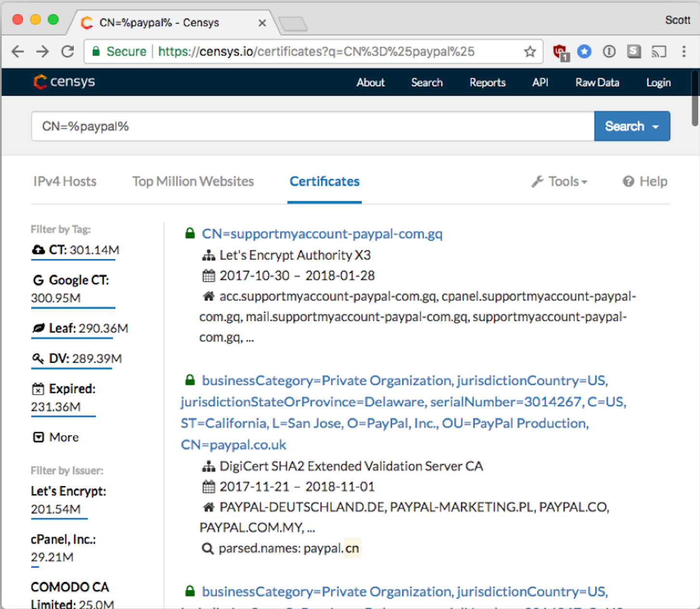The height and width of the screenshot is (609, 700).
Task: Click the CT cloud icon filter
Action: [x=39, y=250]
